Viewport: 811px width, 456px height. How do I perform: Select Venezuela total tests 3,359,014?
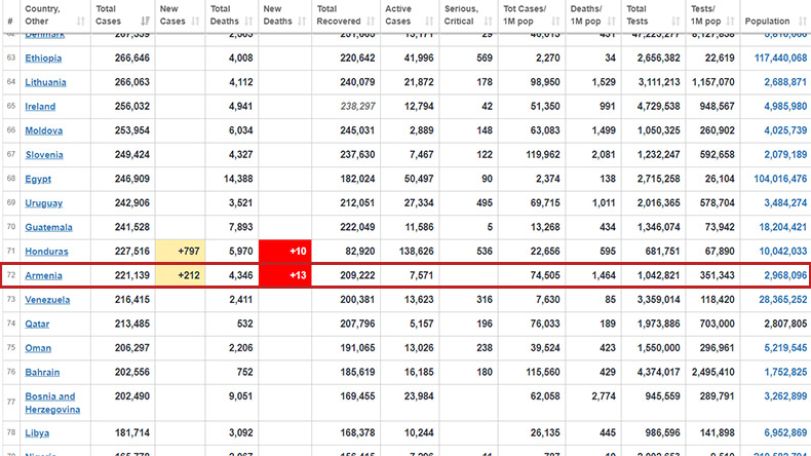pos(658,300)
